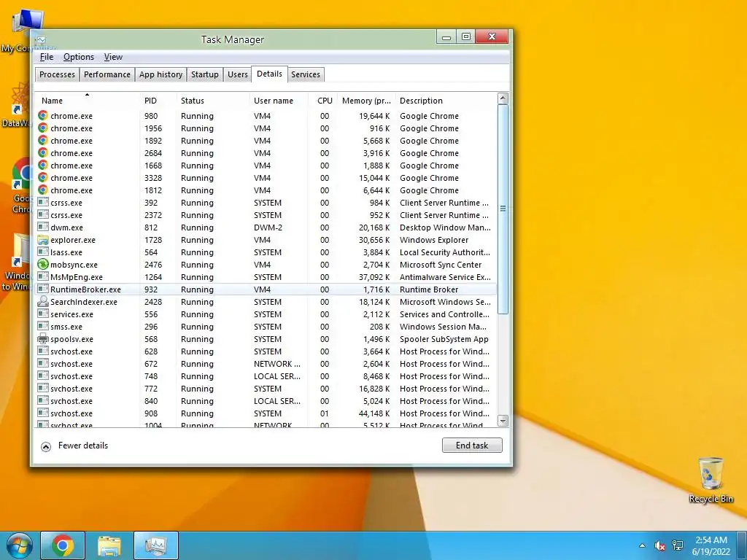Collapse Task Manager with Fewer details
747x560 pixels.
(75, 446)
